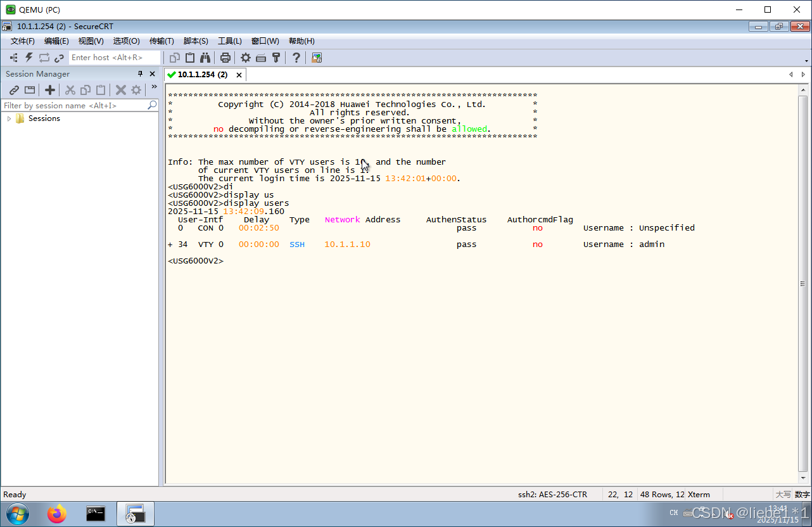The image size is (812, 527).
Task: Open the Session Manager toolbar icon
Action: pos(14,58)
